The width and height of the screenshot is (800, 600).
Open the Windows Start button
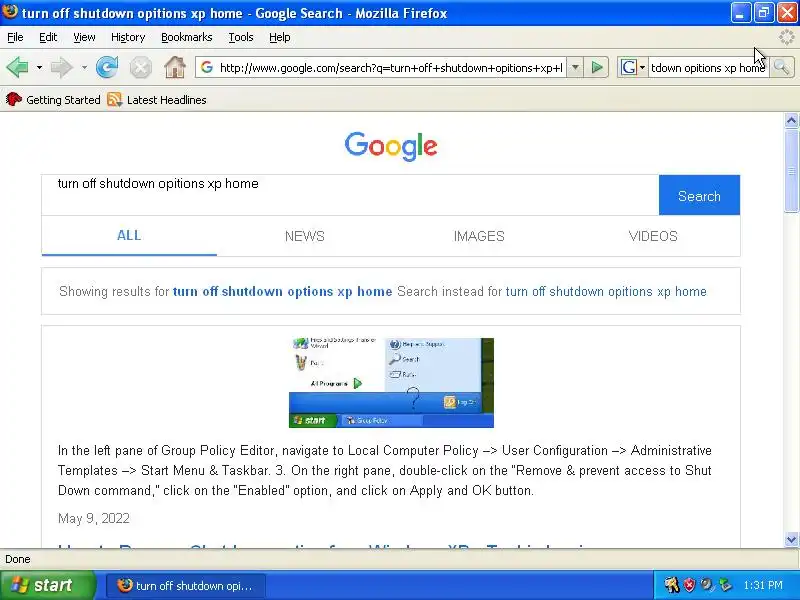click(x=48, y=585)
